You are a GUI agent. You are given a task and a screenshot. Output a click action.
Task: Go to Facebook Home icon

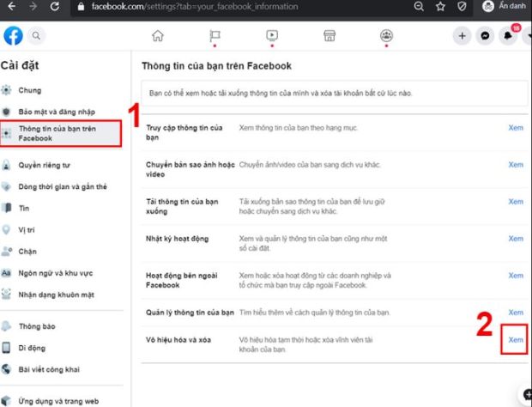[158, 36]
